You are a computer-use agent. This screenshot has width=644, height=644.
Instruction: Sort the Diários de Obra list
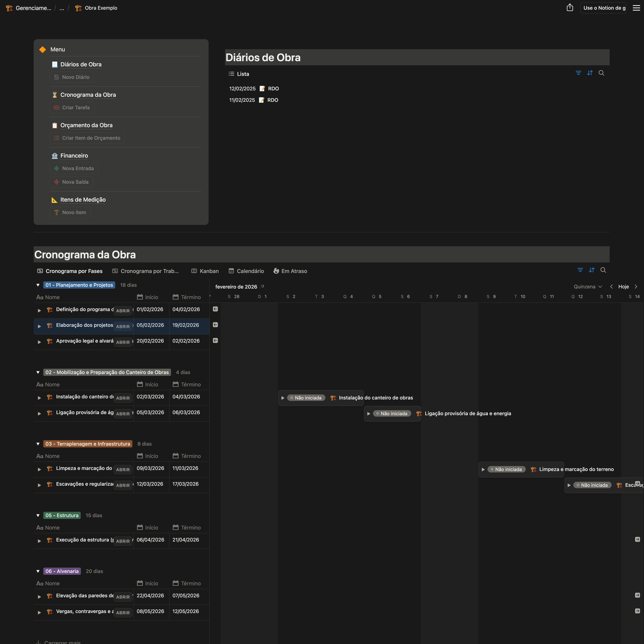(590, 73)
